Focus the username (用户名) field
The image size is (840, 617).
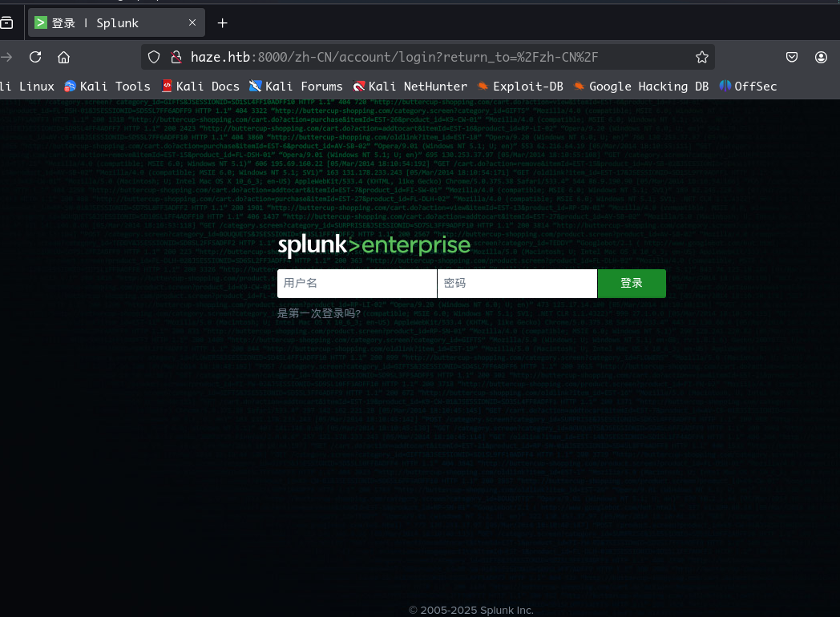pos(357,284)
